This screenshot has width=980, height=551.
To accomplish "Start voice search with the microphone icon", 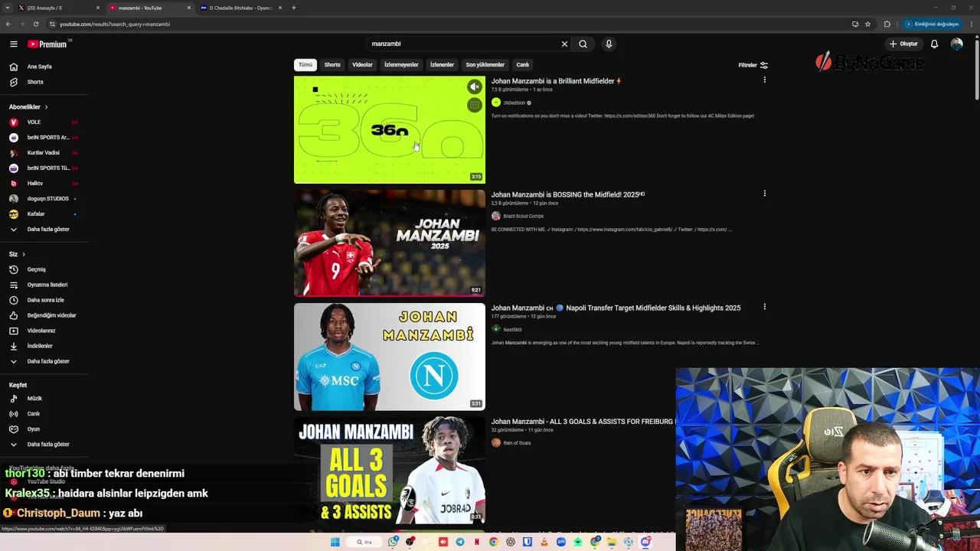I will 609,44.
